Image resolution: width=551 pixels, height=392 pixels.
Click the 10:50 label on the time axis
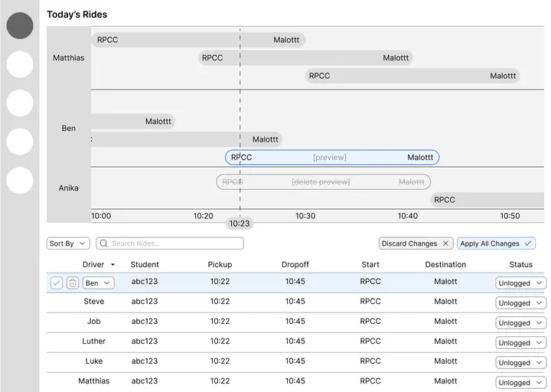[510, 216]
